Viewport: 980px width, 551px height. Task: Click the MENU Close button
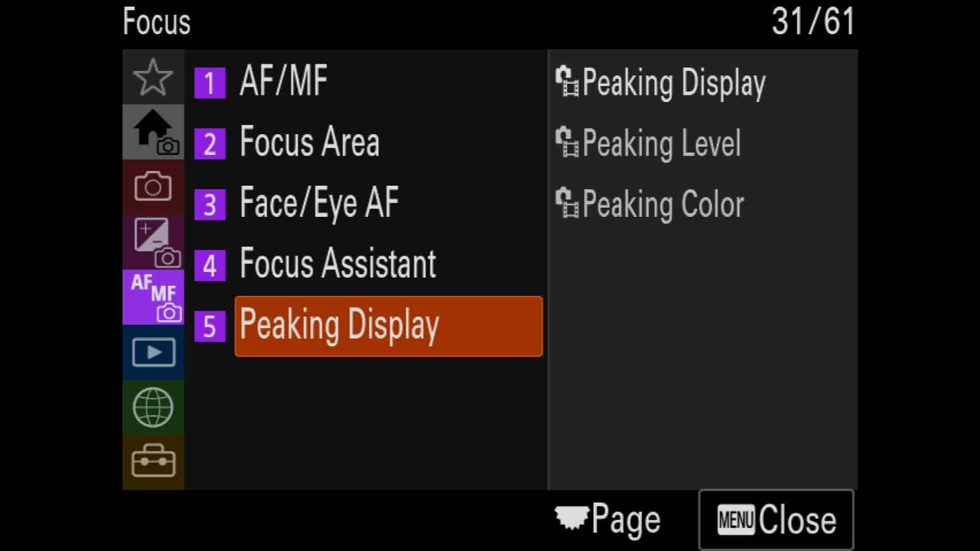(776, 520)
